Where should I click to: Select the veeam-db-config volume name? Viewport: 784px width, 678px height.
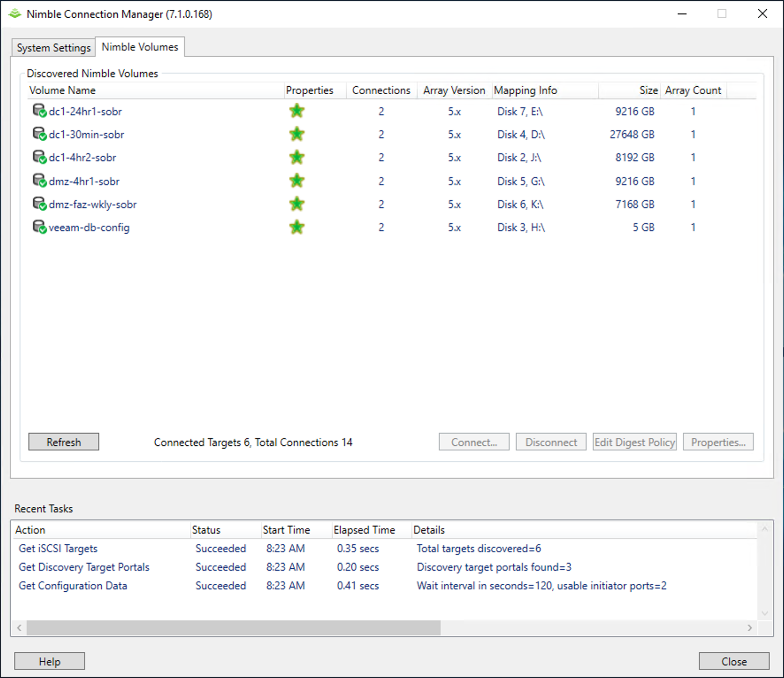(89, 227)
